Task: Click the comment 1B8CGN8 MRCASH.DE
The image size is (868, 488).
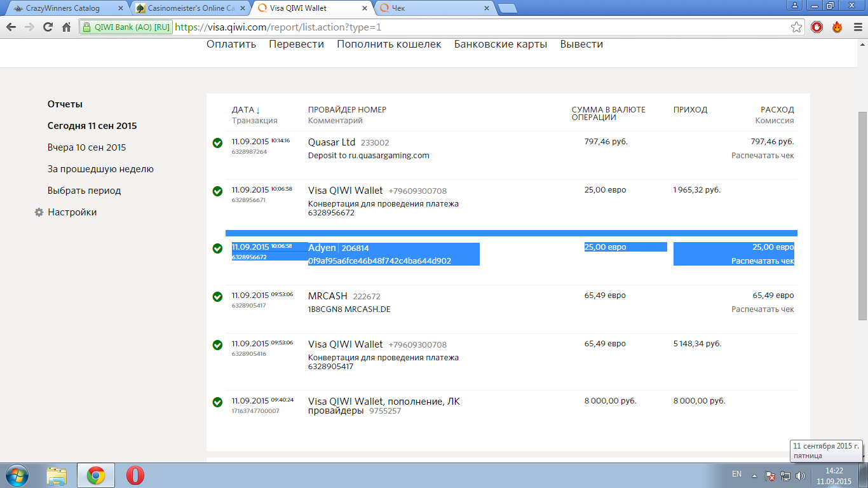Action: click(349, 309)
